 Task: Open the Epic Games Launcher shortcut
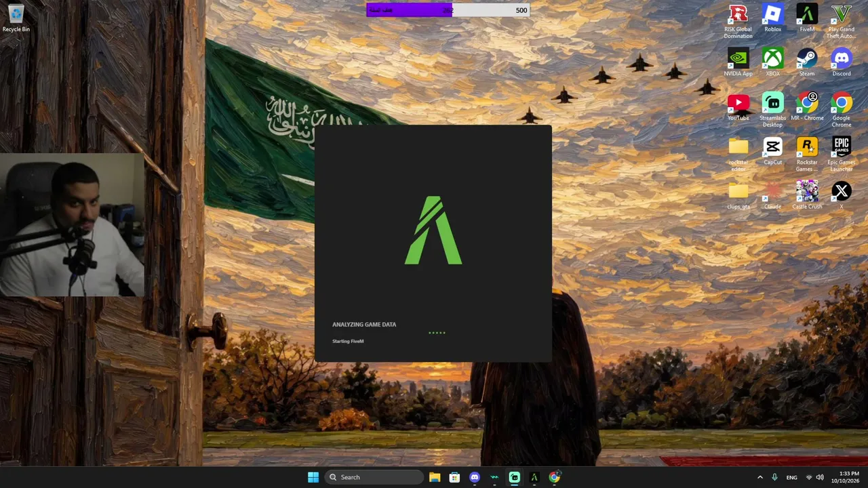click(x=842, y=155)
